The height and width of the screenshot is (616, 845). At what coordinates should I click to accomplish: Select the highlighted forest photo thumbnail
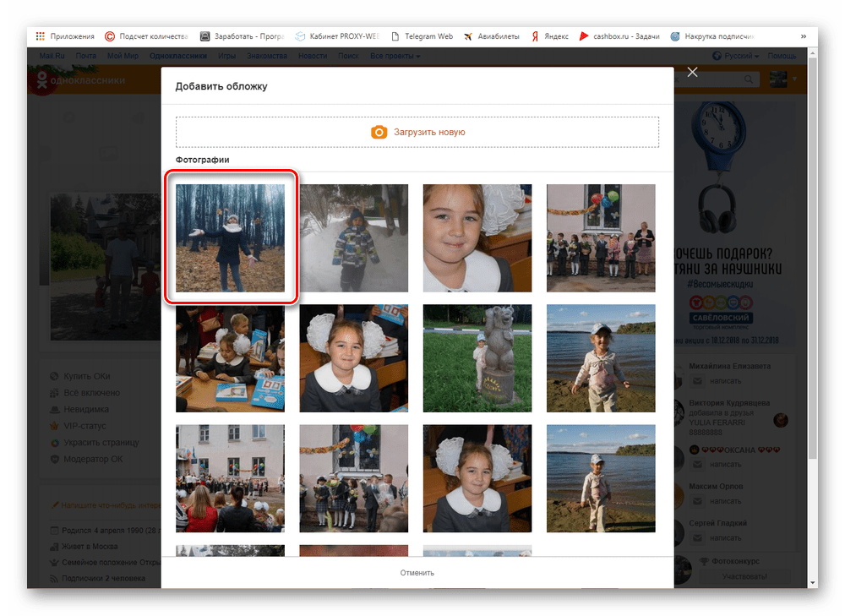230,237
